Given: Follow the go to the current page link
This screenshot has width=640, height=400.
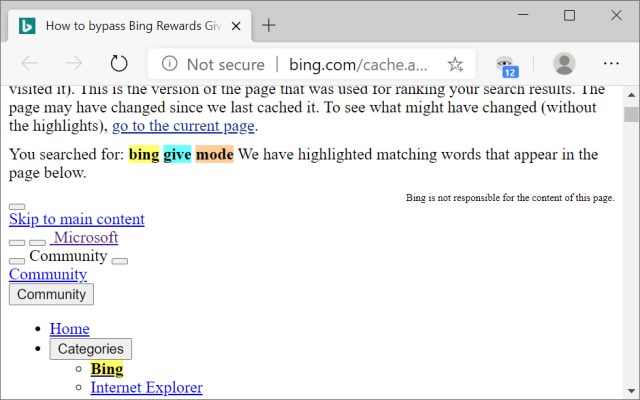Looking at the screenshot, I should [183, 126].
